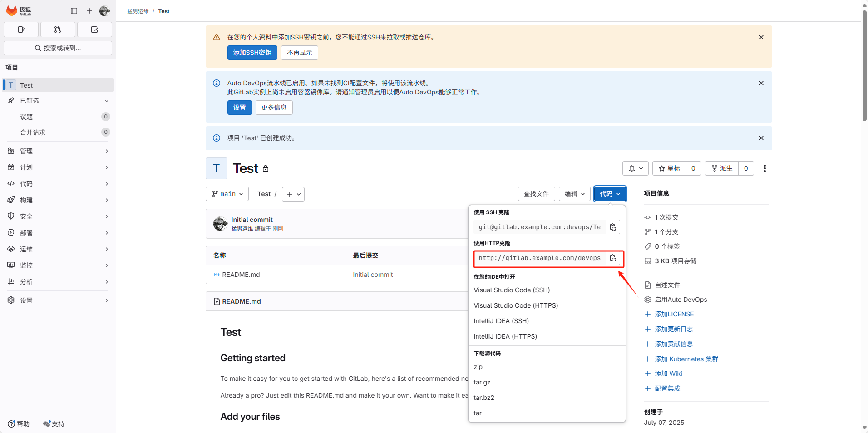
Task: Open the main branch selector dropdown
Action: point(227,194)
